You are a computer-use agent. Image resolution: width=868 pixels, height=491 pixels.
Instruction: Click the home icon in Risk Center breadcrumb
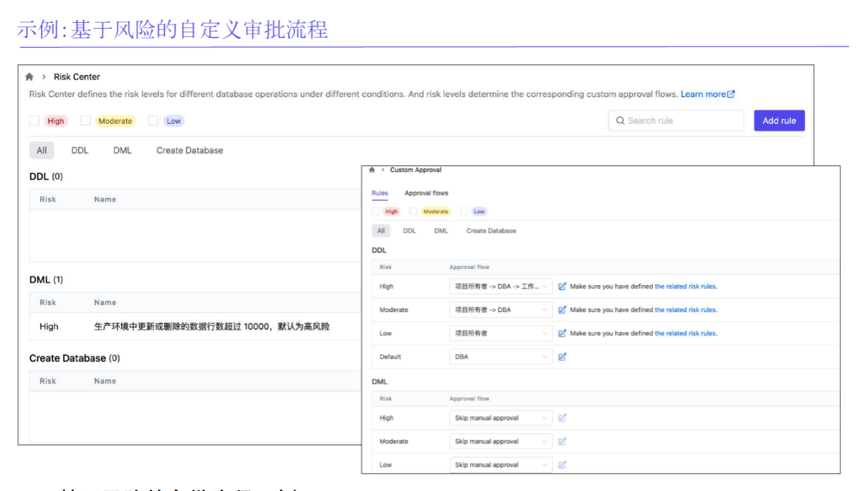coord(30,77)
